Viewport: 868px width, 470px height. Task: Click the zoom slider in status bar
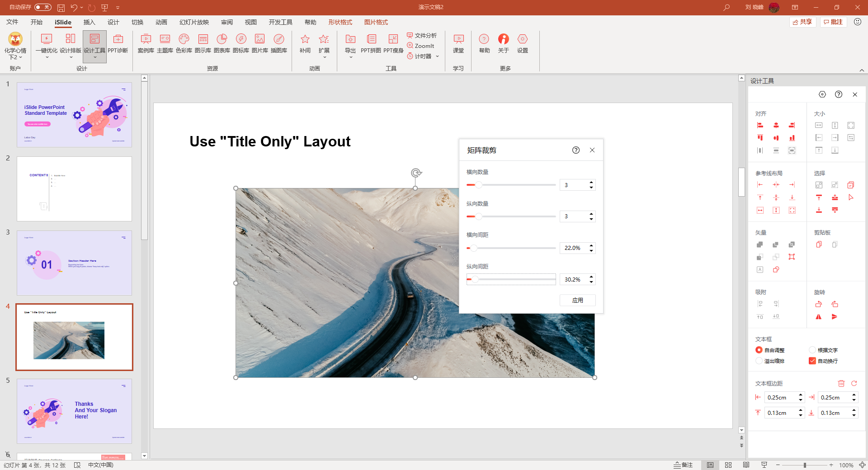[x=804, y=465]
